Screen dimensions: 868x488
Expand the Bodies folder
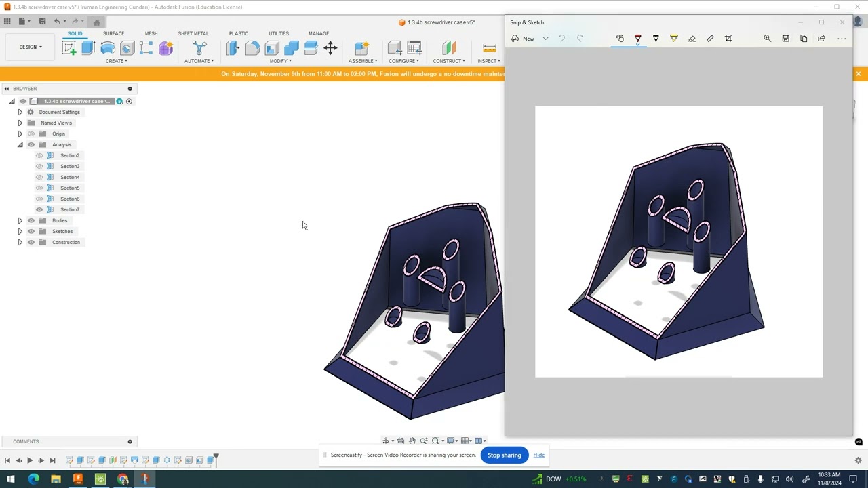pyautogui.click(x=20, y=220)
